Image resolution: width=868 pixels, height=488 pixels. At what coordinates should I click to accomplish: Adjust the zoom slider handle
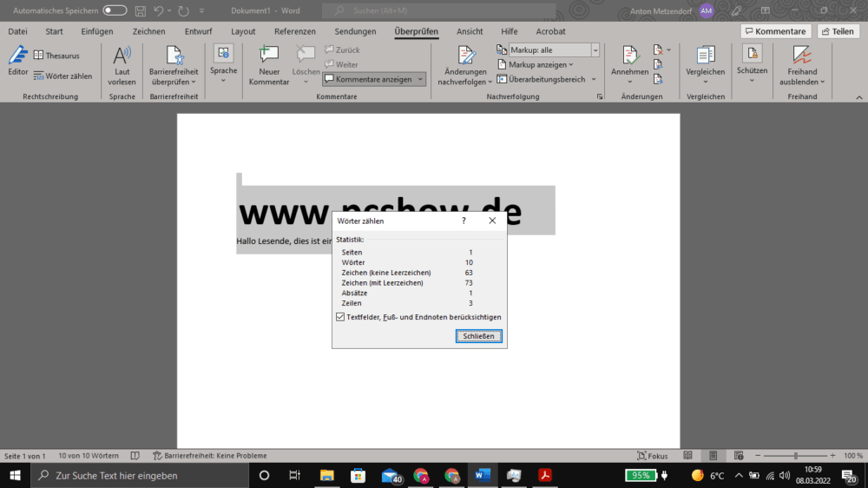(795, 456)
